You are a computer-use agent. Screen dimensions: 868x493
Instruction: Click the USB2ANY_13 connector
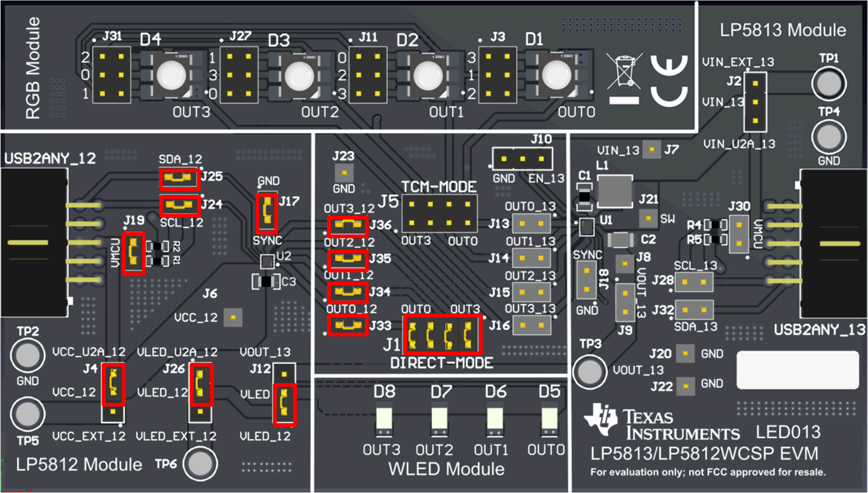coord(834,243)
